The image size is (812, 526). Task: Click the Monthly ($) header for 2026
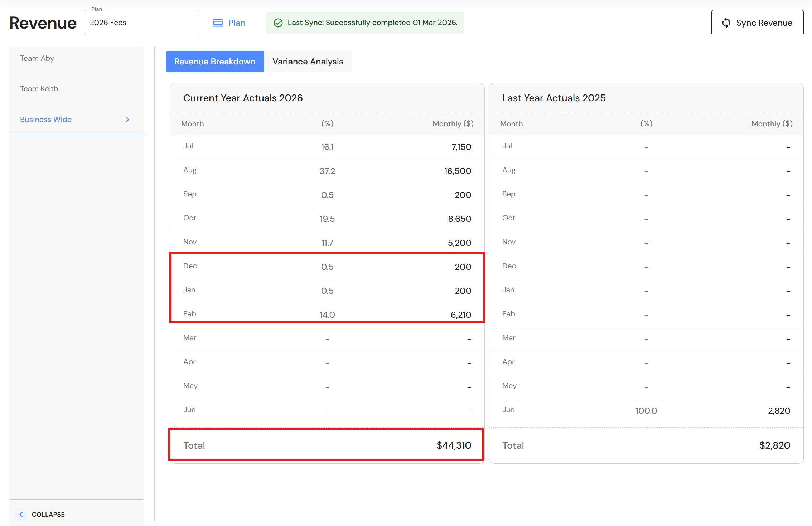click(x=453, y=124)
